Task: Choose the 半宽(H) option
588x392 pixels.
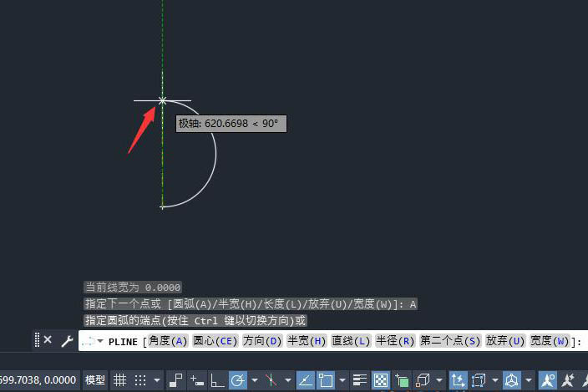Action: tap(307, 341)
